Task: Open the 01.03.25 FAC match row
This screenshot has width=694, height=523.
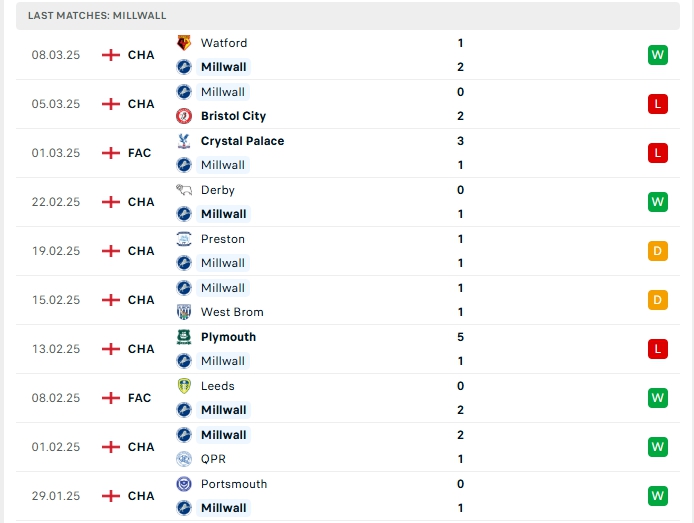Action: click(x=347, y=153)
